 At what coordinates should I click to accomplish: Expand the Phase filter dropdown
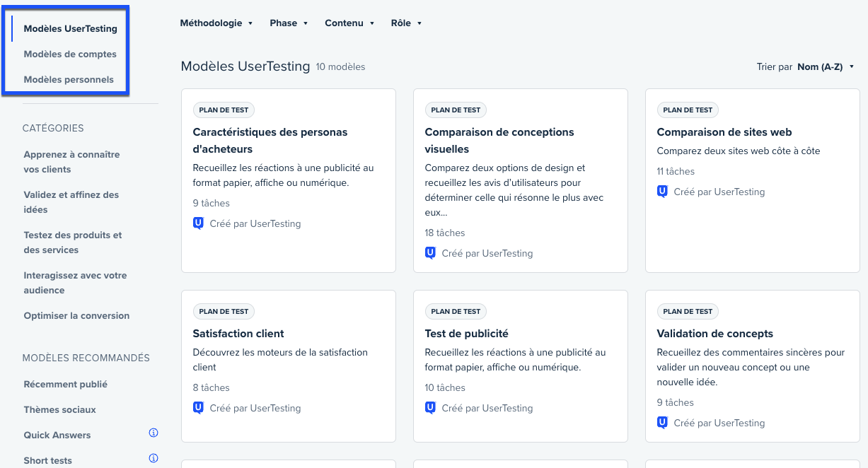click(x=289, y=23)
